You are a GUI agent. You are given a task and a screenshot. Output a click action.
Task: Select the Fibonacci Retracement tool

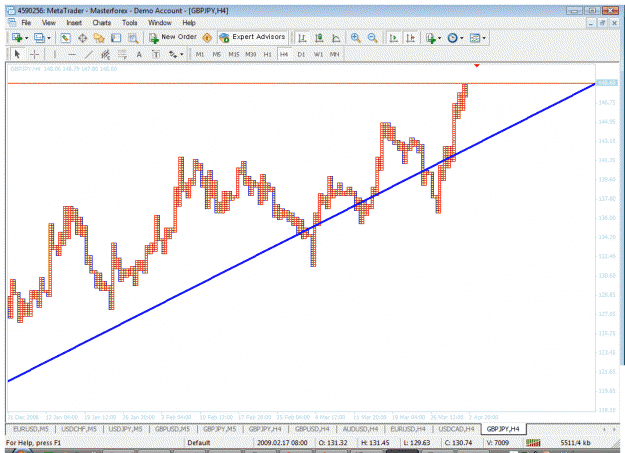click(x=122, y=54)
